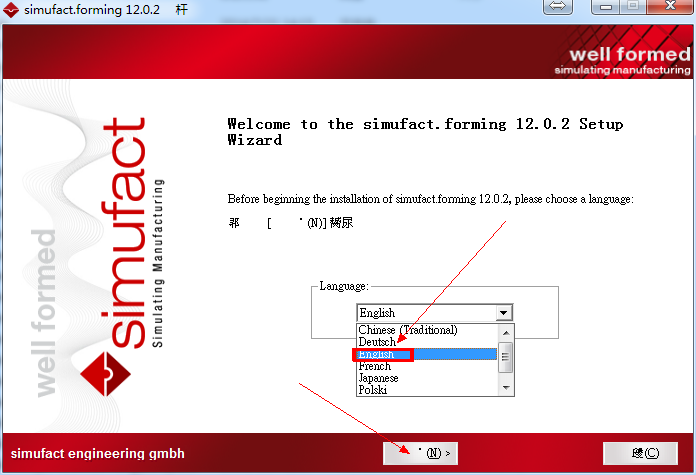Click the Next (N) > button

point(420,453)
